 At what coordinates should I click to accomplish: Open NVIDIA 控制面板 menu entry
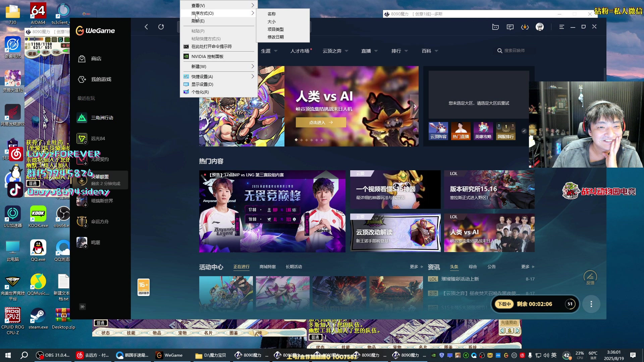[x=219, y=56]
